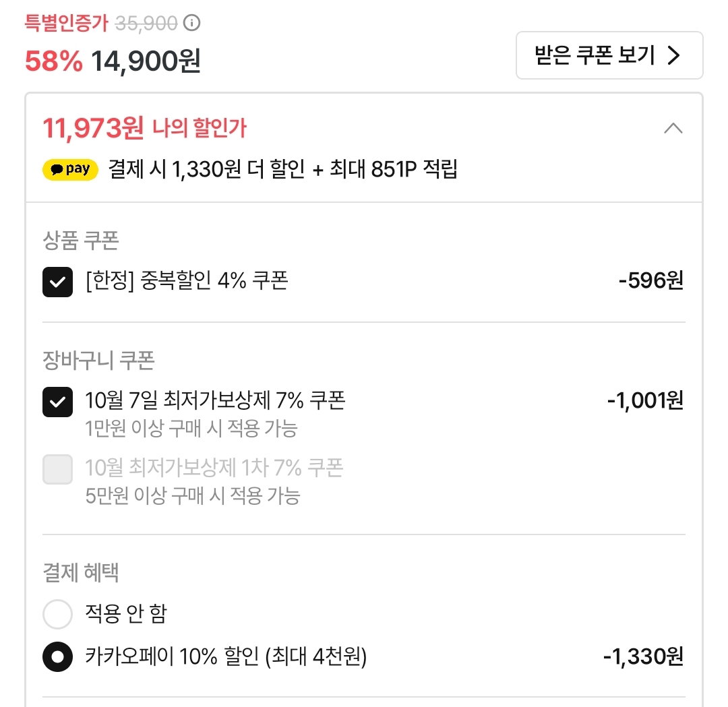This screenshot has width=728, height=707.
Task: Click the info icon beside crossed-out 35,900
Action: tap(191, 22)
